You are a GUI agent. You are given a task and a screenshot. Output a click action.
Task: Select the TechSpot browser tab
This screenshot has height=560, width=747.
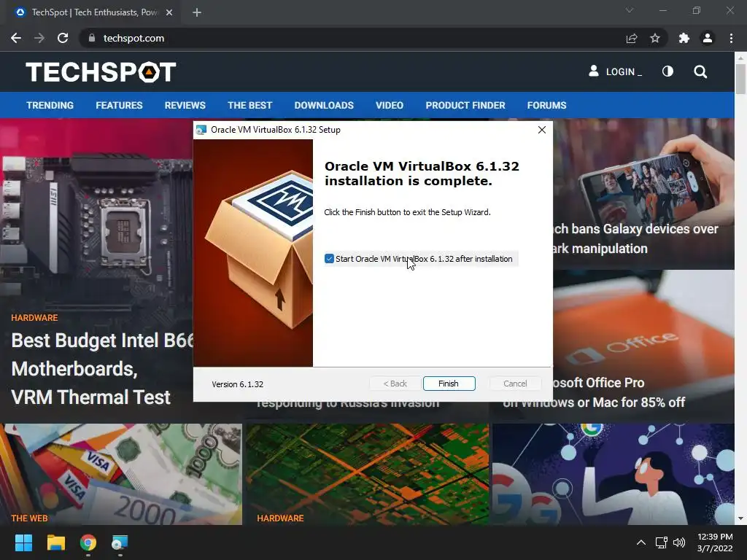[94, 12]
